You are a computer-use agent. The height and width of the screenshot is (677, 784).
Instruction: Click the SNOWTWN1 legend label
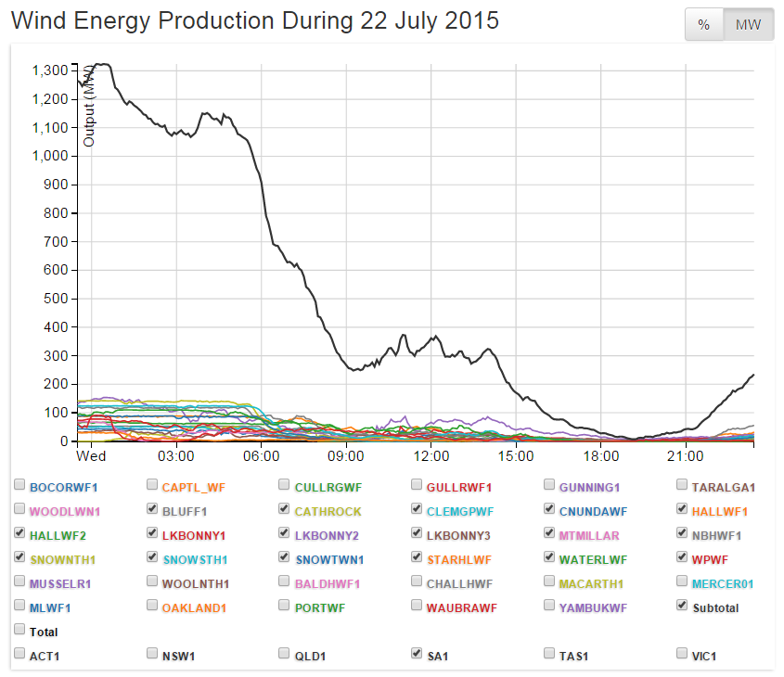click(x=328, y=558)
